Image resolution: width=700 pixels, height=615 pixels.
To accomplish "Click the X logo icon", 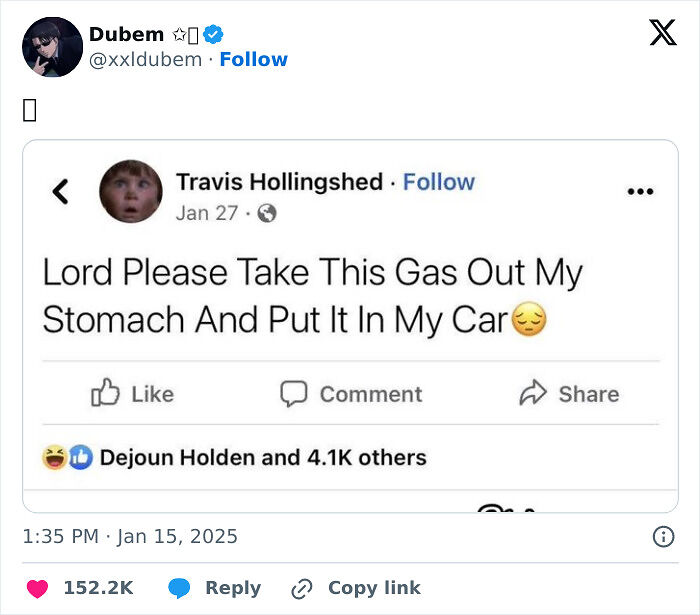I will tap(662, 34).
